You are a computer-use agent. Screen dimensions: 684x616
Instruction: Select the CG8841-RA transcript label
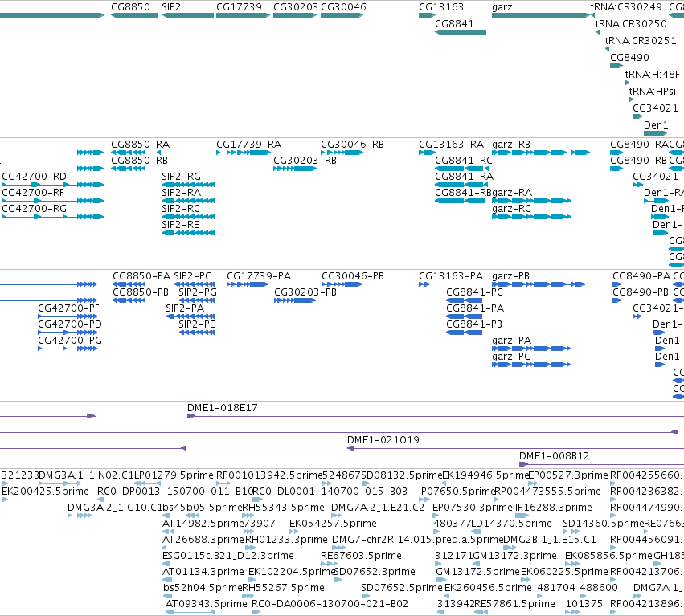point(464,177)
